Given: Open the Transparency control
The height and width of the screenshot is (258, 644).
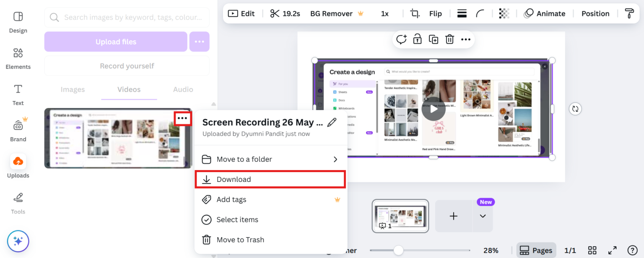Looking at the screenshot, I should click(x=504, y=13).
